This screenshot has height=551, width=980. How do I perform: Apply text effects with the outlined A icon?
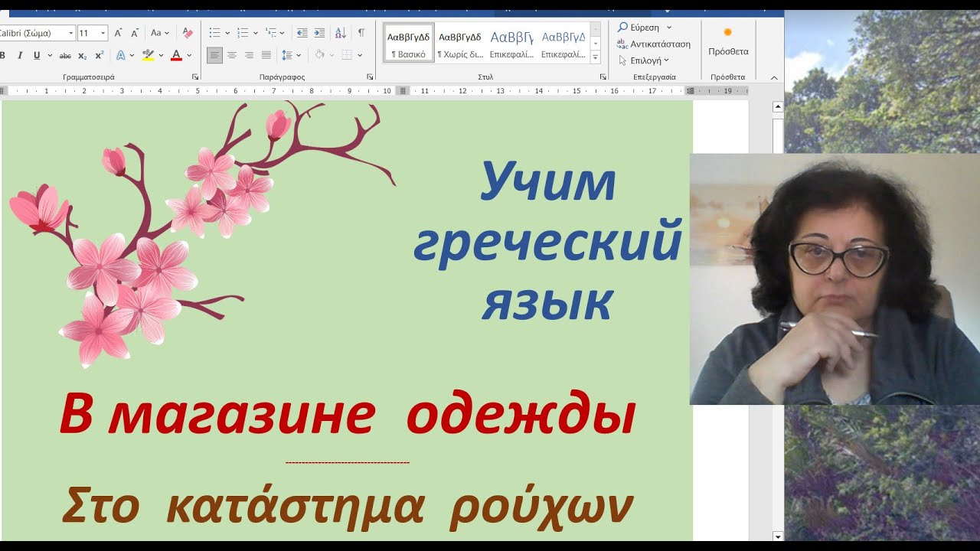point(120,55)
